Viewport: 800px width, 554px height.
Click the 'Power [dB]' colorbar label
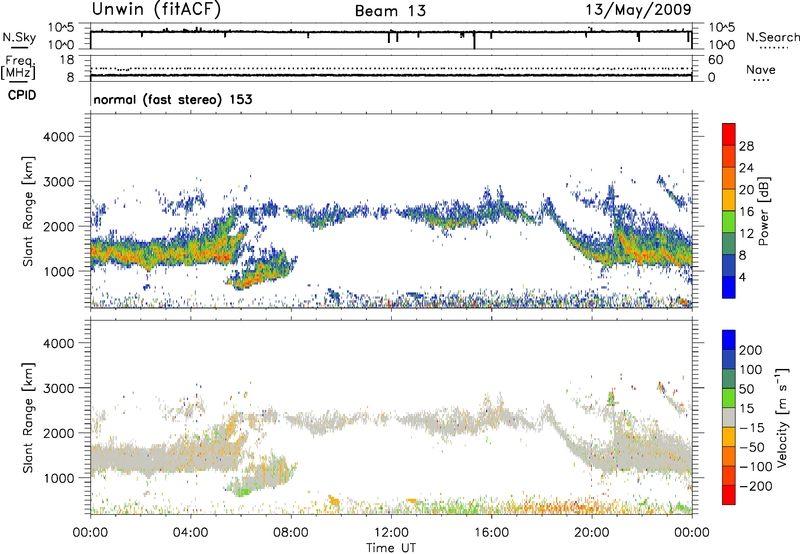763,211
